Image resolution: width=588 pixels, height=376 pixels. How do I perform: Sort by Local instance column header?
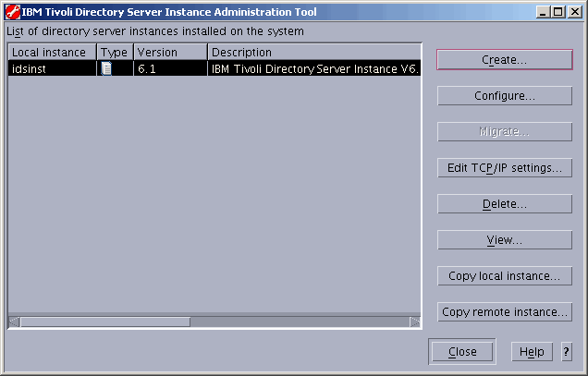click(x=52, y=53)
